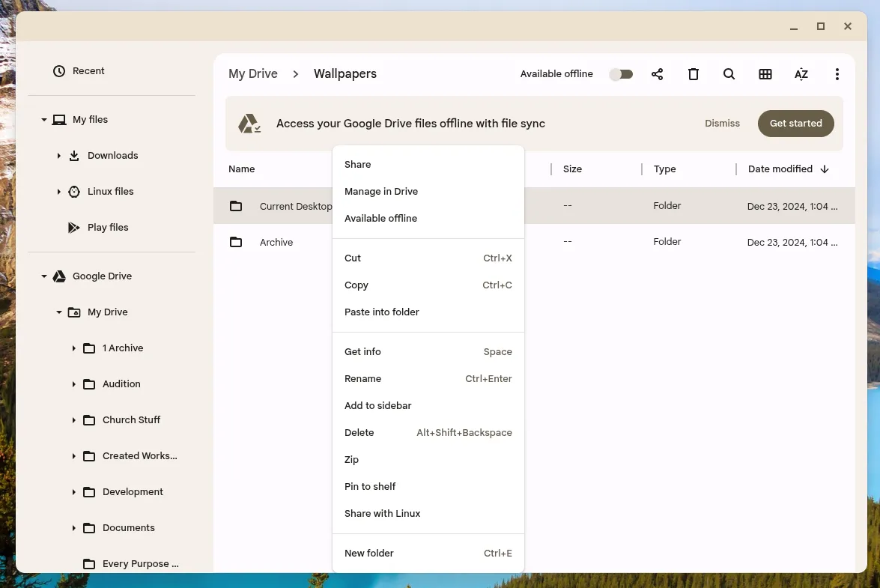Choose Rename from the context menu
The image size is (880, 588).
[363, 379]
